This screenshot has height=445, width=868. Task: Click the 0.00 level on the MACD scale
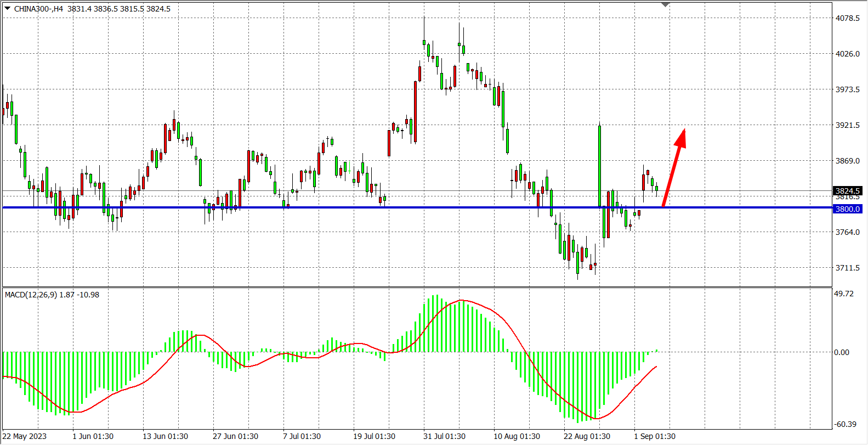[x=842, y=352]
